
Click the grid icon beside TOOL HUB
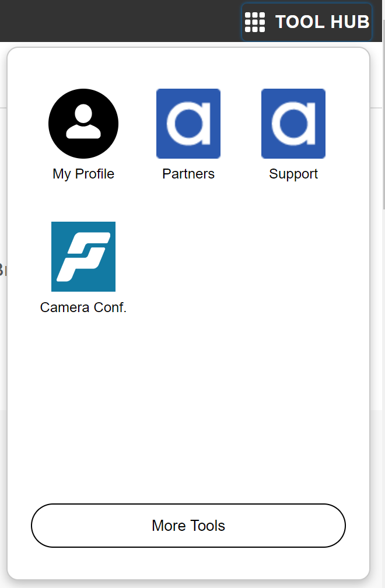256,21
